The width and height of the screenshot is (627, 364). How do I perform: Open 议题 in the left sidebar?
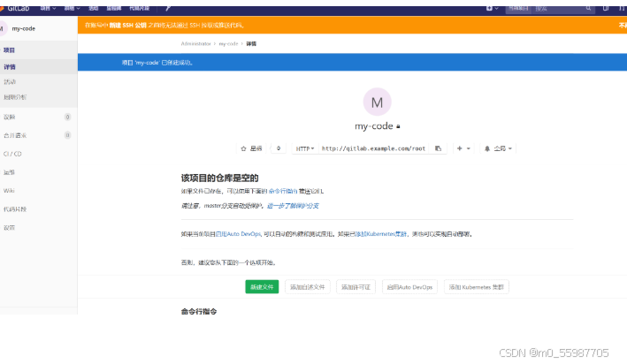(x=9, y=118)
